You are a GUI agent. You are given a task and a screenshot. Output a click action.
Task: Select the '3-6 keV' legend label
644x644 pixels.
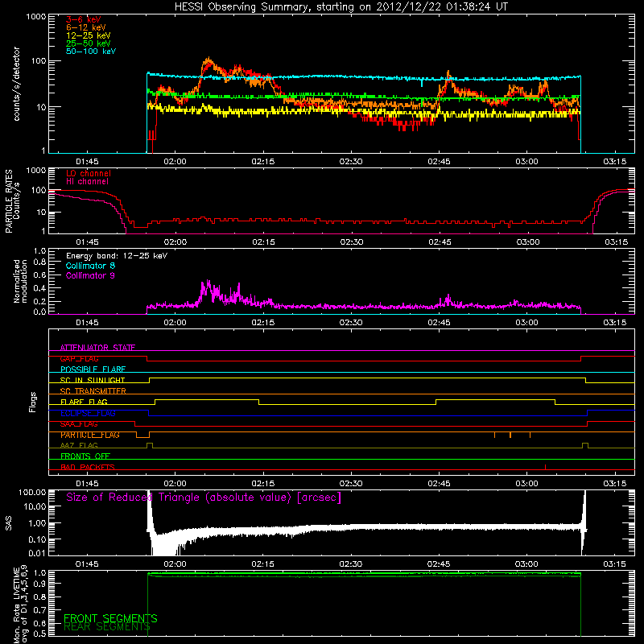click(x=84, y=19)
